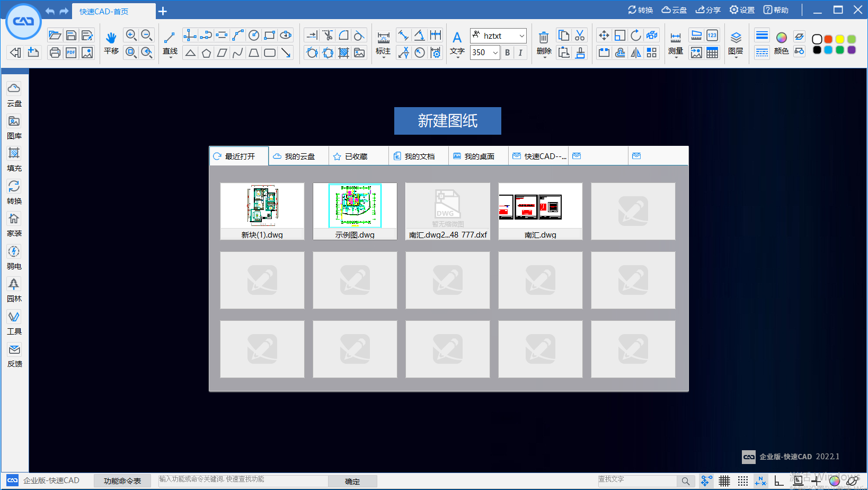Open the text height 350 dropdown

tap(496, 52)
